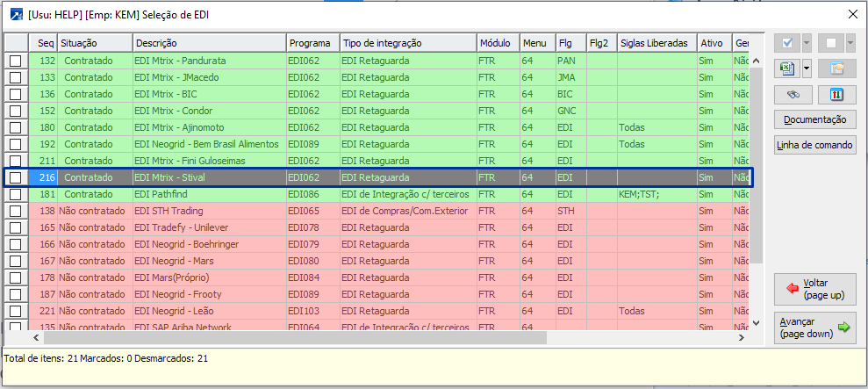Tick checkbox for EDI Neogrid - Leão
868x389 pixels.
[16, 311]
